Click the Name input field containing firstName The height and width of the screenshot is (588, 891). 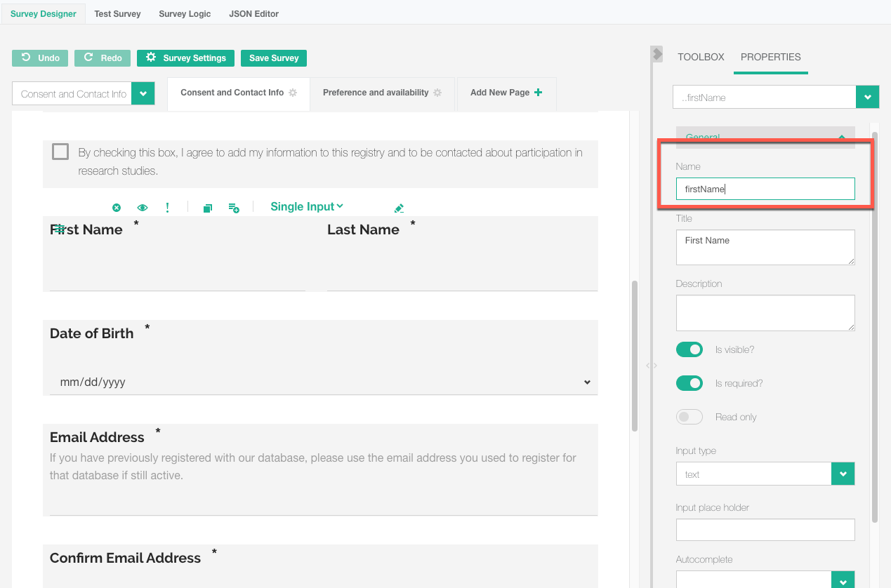[765, 189]
